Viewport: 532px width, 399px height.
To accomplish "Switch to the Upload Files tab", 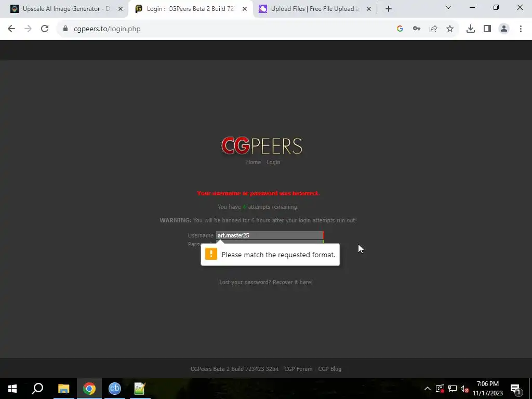I will (x=314, y=9).
